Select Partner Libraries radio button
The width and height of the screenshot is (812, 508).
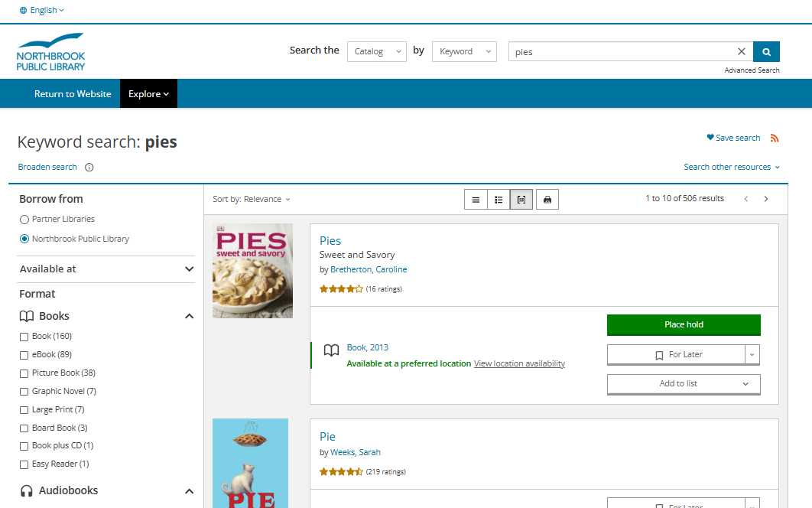pos(24,220)
